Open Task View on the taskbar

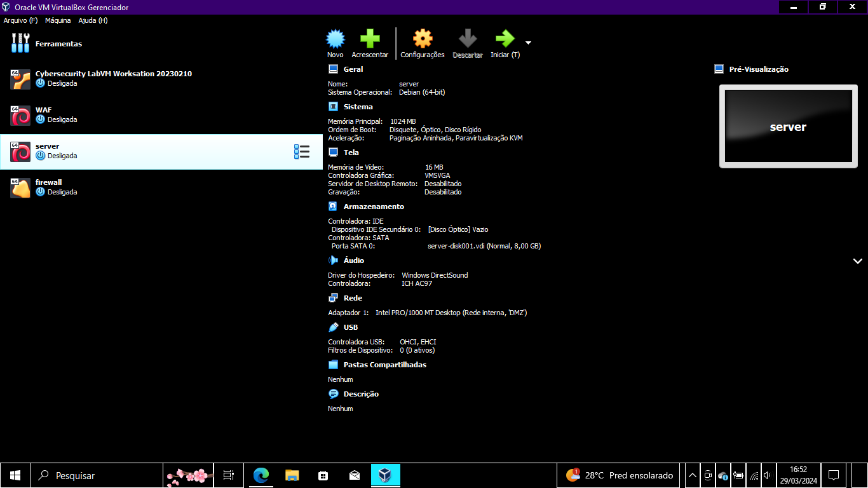coord(229,475)
